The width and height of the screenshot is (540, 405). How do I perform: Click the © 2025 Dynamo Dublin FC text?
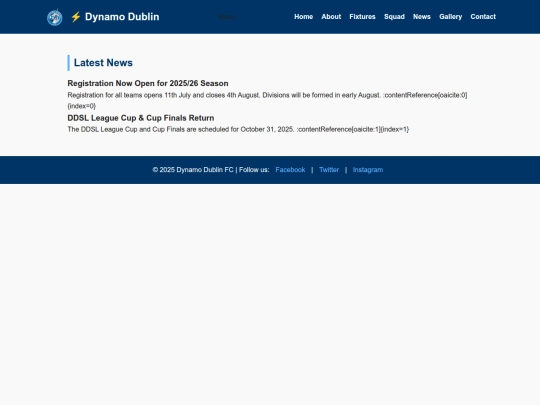coord(193,170)
